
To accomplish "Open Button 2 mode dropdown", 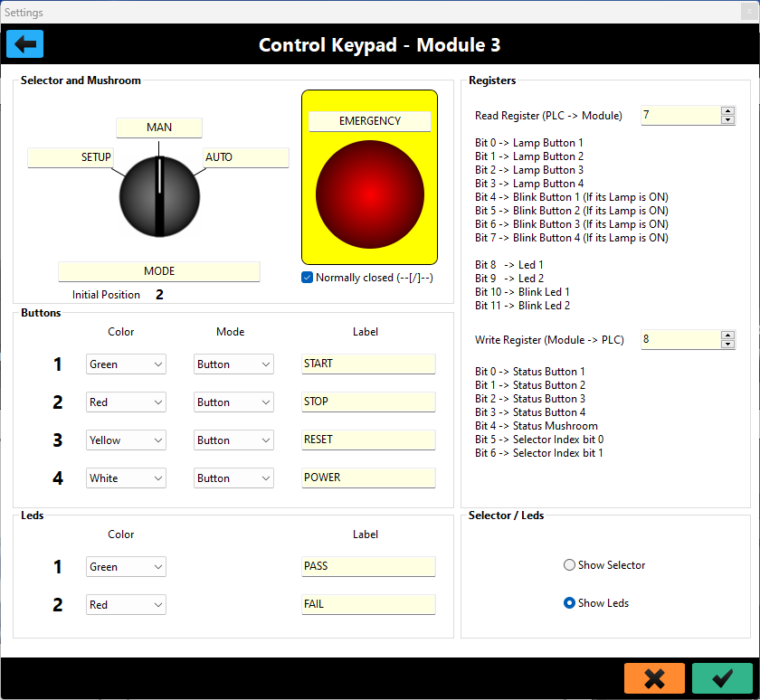I will point(233,402).
